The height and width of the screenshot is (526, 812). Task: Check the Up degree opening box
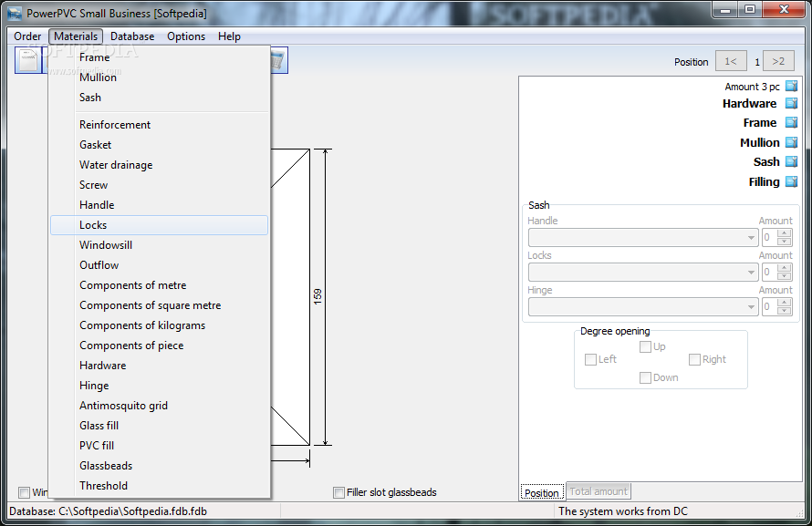[x=645, y=346]
